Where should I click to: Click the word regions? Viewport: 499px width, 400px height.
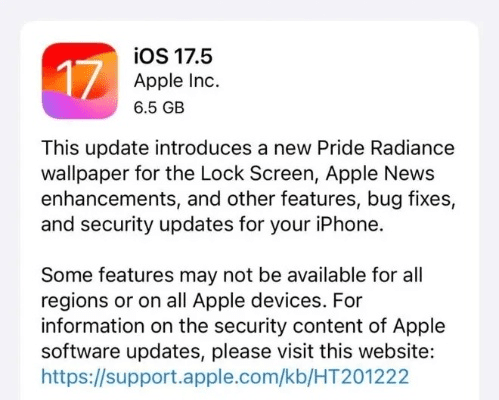pos(75,301)
